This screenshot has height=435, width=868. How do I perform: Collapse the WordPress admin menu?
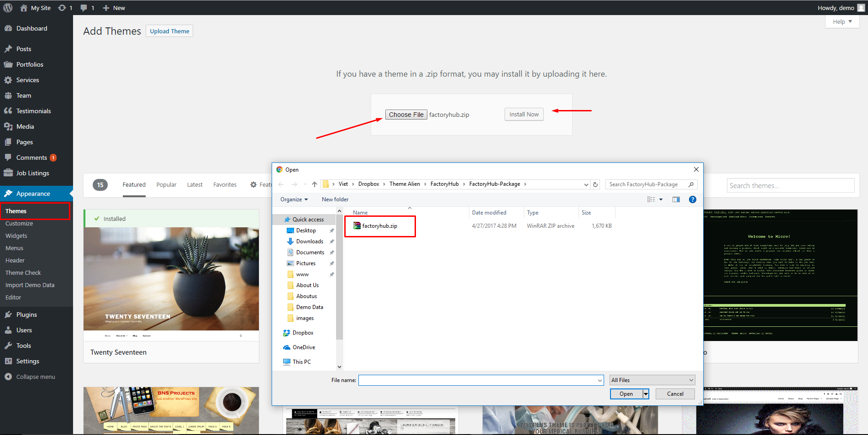pyautogui.click(x=35, y=377)
